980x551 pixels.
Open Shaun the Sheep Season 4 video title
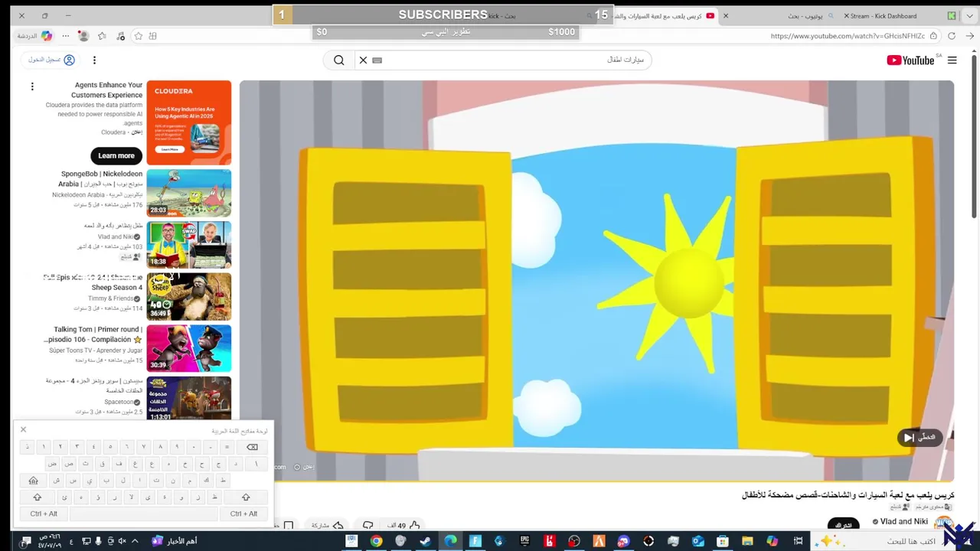coord(93,282)
